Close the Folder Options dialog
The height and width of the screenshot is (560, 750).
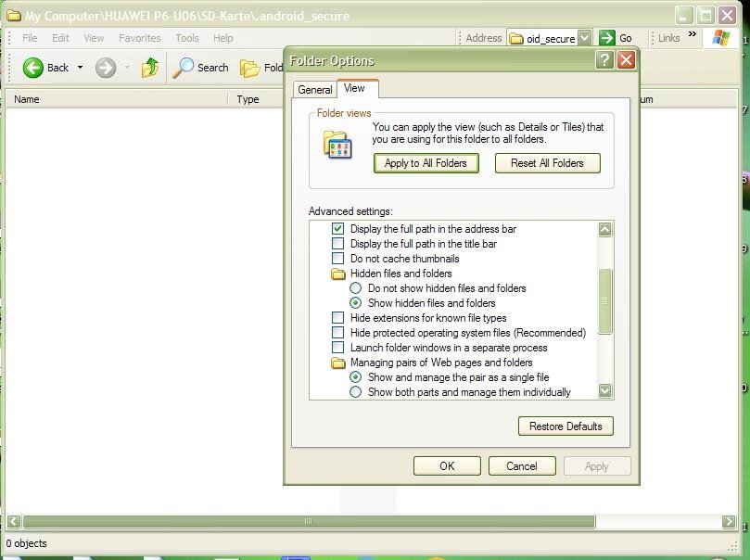tap(626, 60)
